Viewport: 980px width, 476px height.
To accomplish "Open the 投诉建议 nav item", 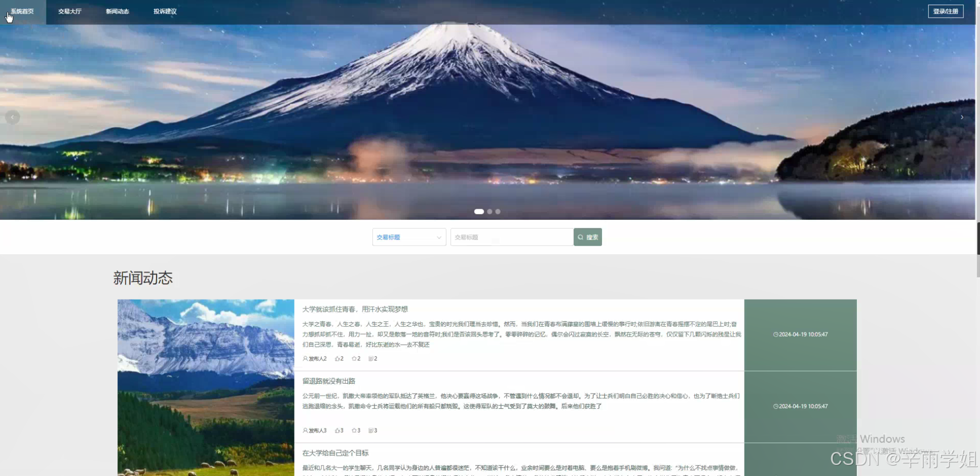I will (165, 11).
